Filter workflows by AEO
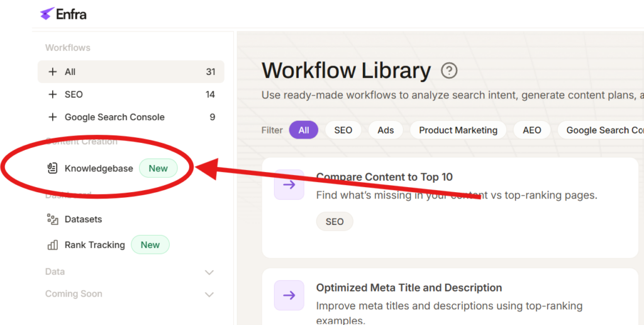Screen dimensions: 644x325 pos(532,130)
